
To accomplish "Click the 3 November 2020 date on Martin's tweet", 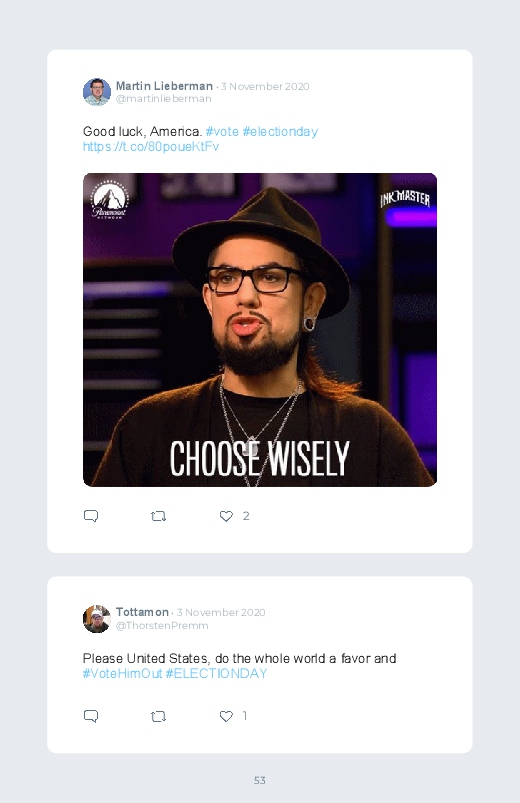I will coord(265,86).
